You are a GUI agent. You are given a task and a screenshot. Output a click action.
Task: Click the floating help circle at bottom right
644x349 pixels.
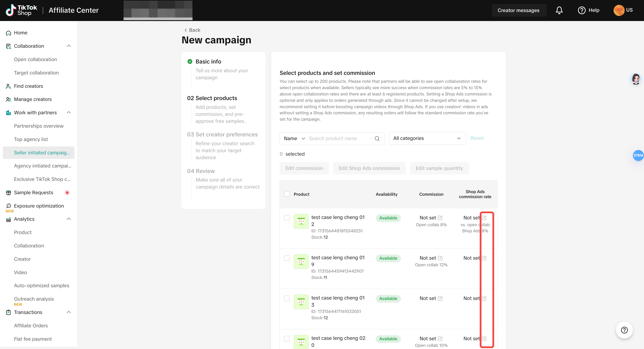[x=624, y=330]
